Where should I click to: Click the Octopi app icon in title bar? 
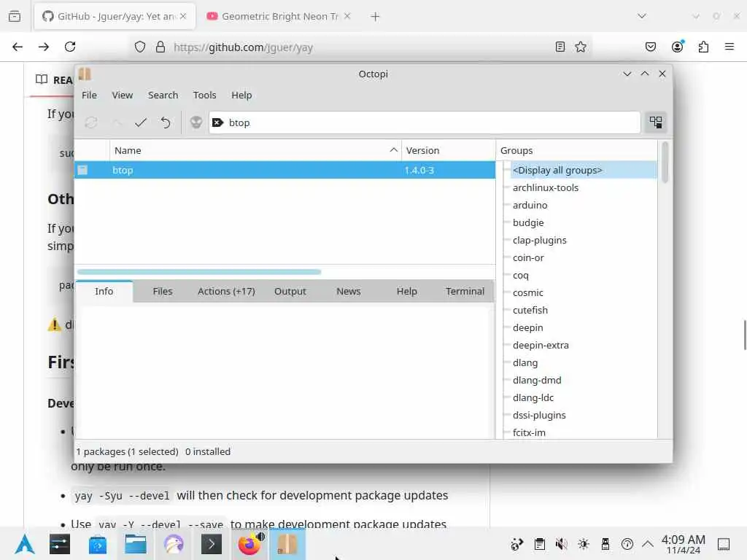[x=85, y=74]
